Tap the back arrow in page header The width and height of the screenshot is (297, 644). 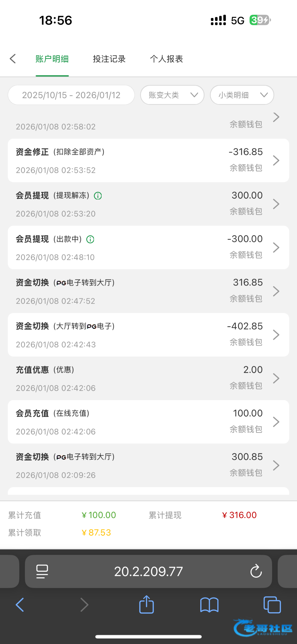[x=13, y=59]
